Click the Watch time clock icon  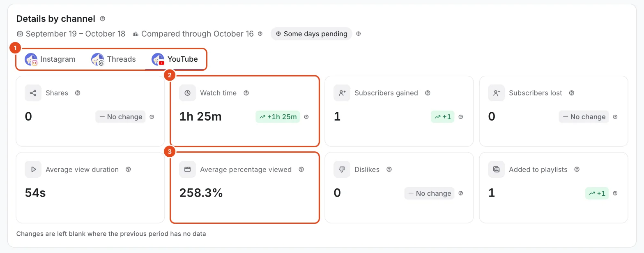point(187,93)
